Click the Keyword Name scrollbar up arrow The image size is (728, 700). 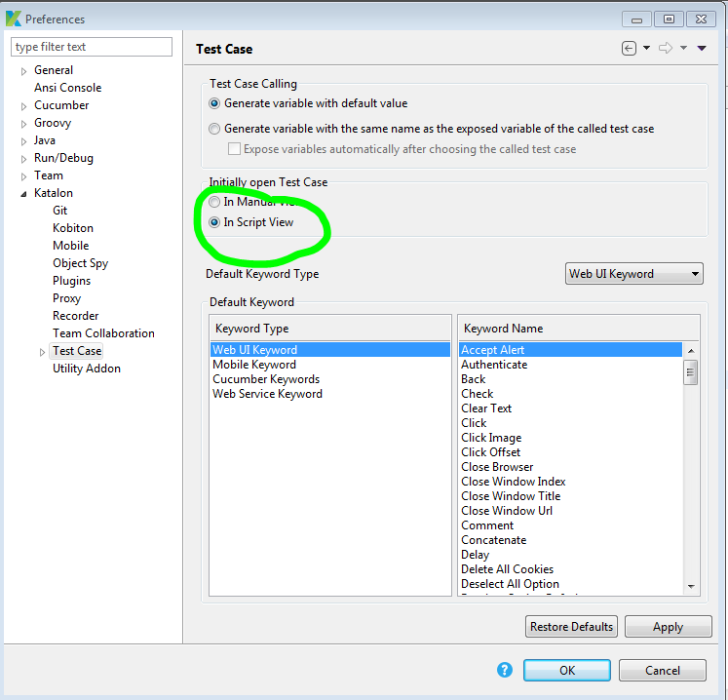click(x=691, y=351)
